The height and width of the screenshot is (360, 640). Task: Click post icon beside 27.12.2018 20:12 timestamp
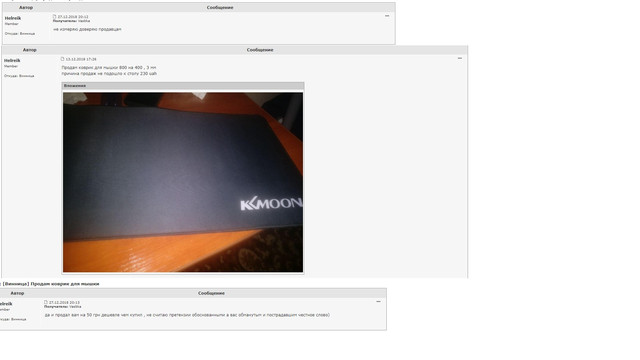coord(54,17)
